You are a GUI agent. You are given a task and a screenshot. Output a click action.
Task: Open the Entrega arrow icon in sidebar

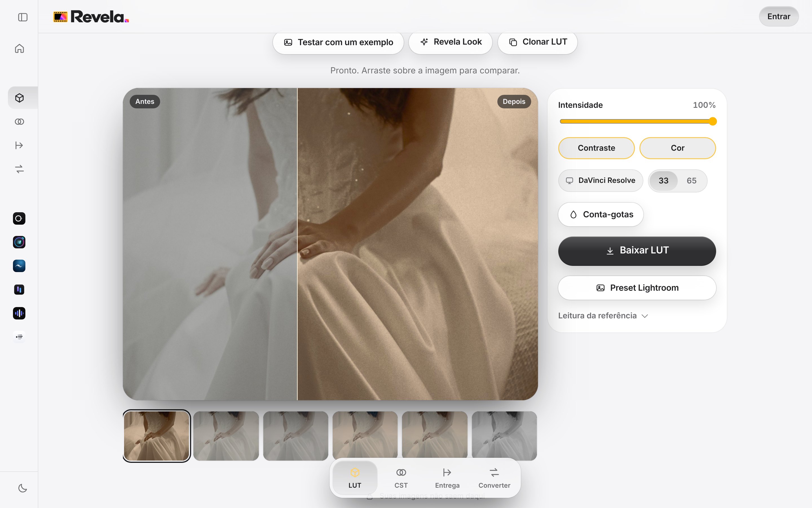click(19, 145)
